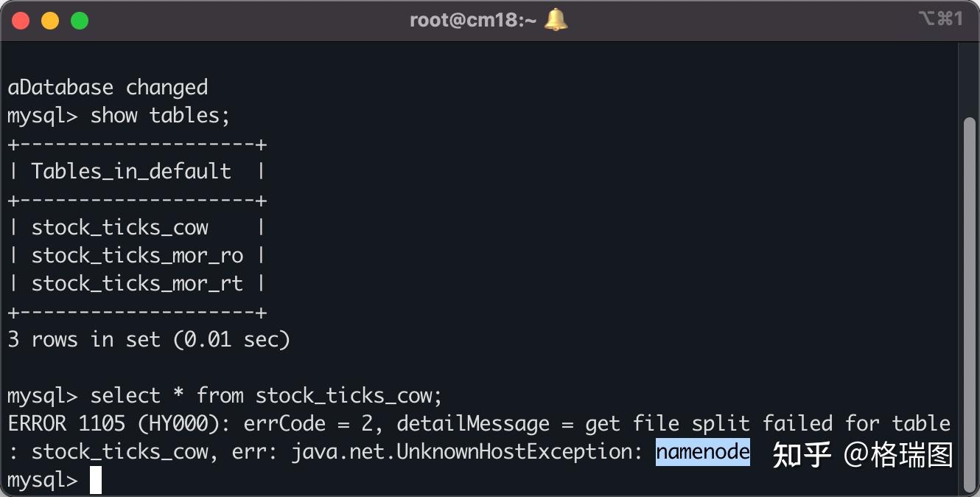Click the 'aDatabase changed' output line
Viewport: 980px width, 497px height.
tap(108, 88)
